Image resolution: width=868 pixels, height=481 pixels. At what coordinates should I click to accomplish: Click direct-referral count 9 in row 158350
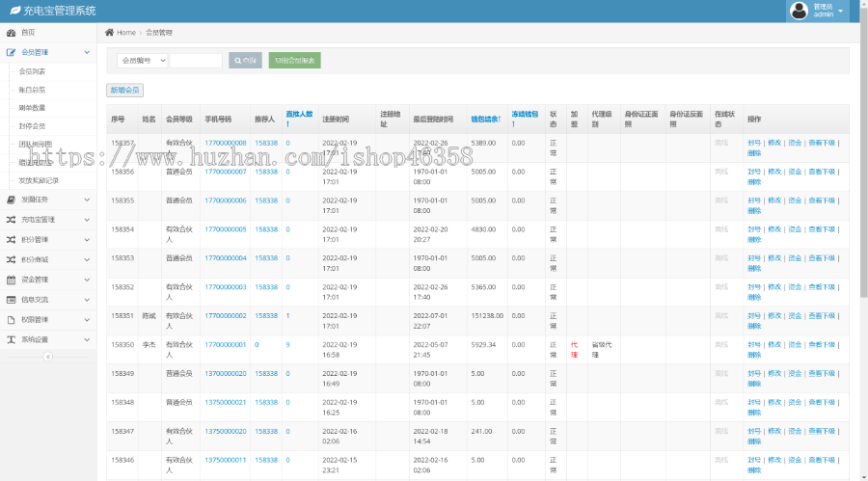click(287, 344)
